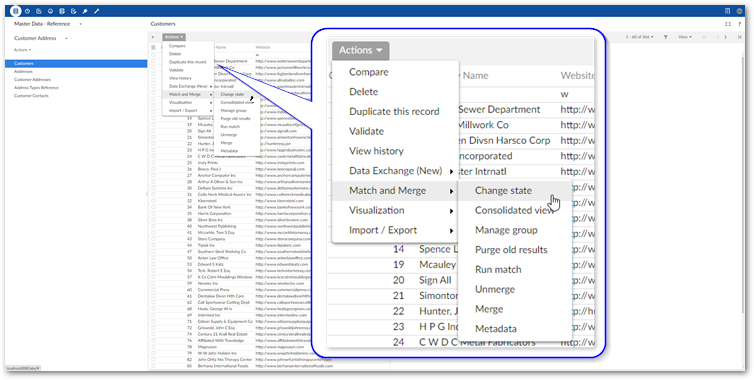
Task: Click the John Ortiz Nts Therapy Center name
Action: coord(225,360)
